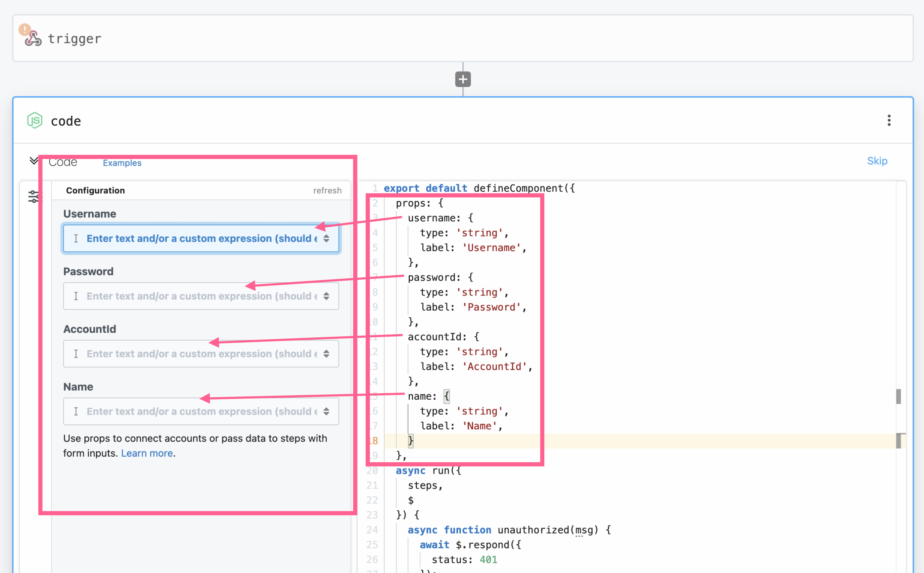Click the Configuration panel heading
Image resolution: width=924 pixels, height=573 pixels.
(x=96, y=191)
